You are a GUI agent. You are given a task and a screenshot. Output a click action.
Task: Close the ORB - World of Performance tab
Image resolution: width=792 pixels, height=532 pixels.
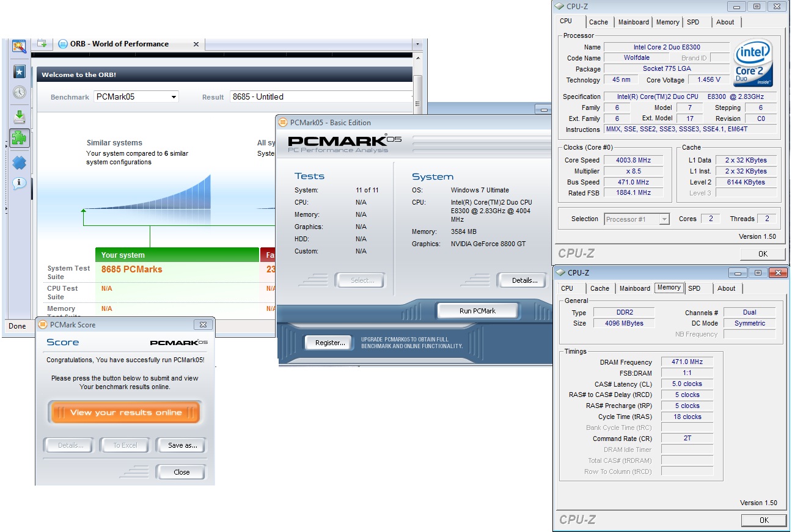(x=196, y=44)
